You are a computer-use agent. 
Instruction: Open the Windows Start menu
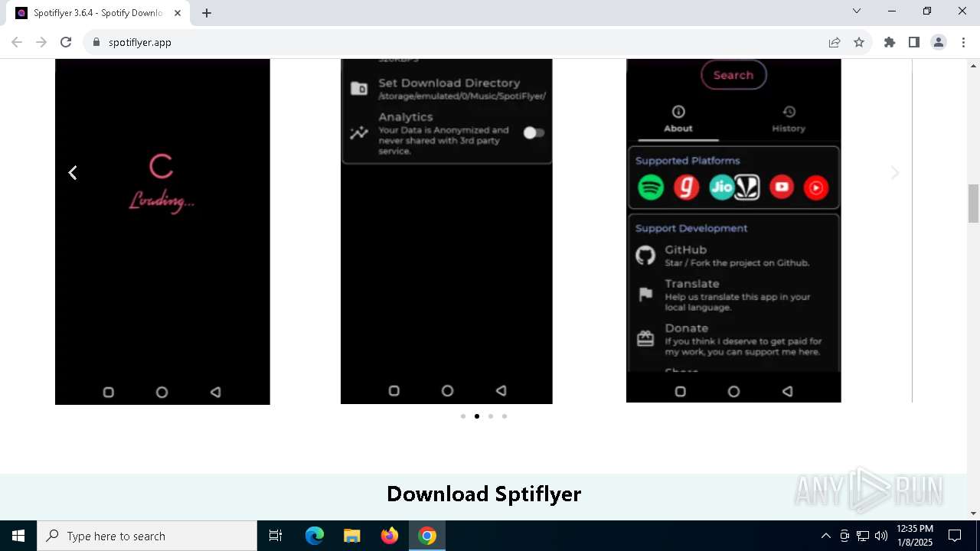[18, 536]
